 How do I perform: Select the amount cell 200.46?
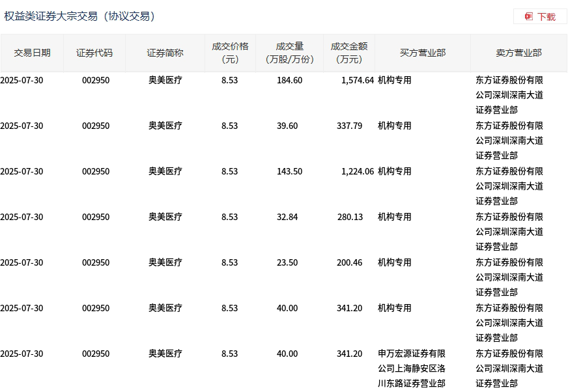(349, 262)
